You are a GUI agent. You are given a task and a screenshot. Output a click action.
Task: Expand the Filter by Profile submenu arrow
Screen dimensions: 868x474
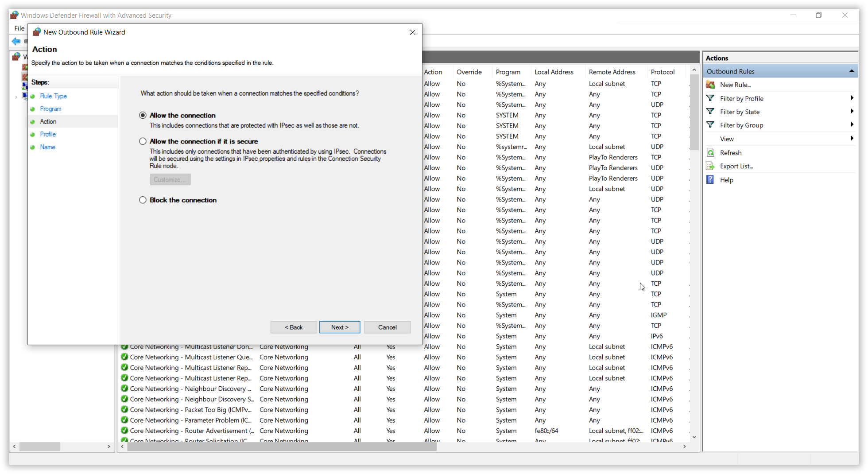click(x=852, y=98)
